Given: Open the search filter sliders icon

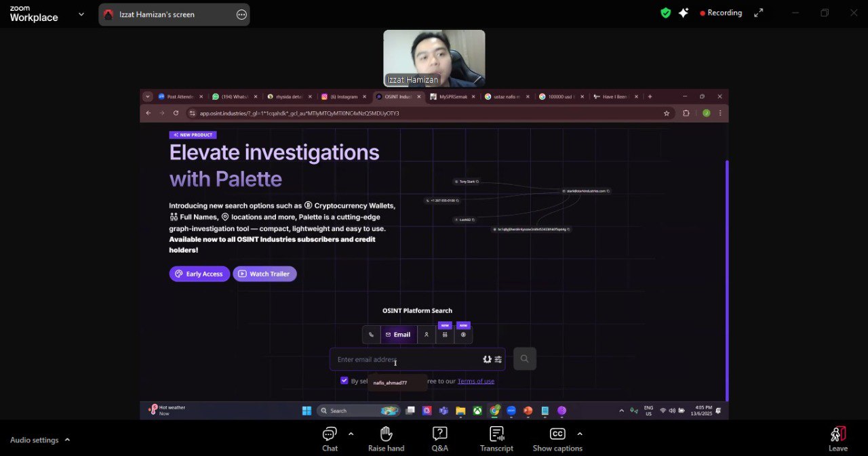Looking at the screenshot, I should (498, 359).
